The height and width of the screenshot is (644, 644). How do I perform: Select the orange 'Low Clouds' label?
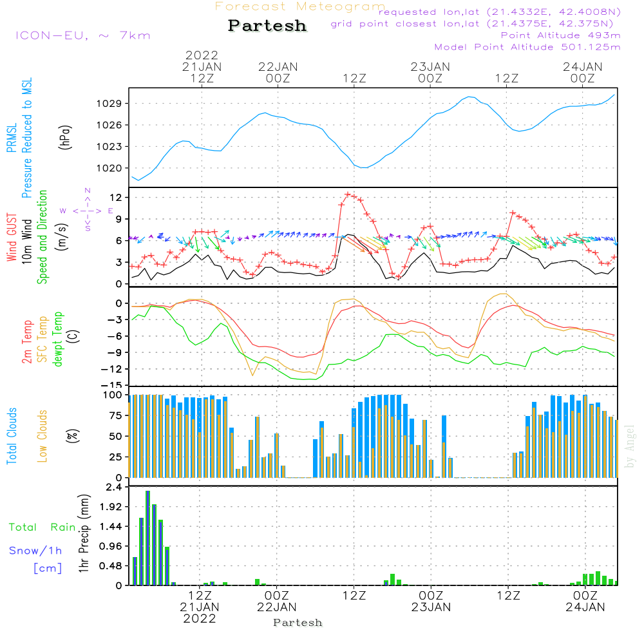[x=42, y=436]
